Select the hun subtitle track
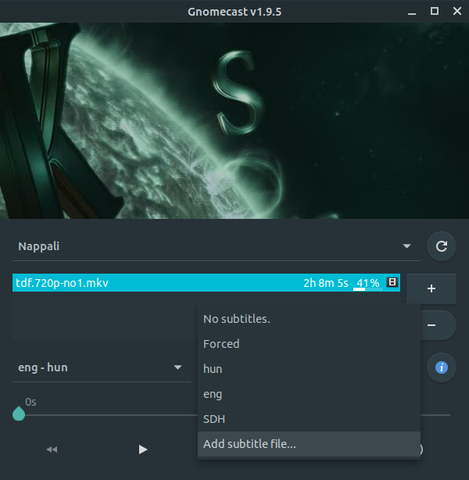The image size is (469, 480). [x=309, y=369]
